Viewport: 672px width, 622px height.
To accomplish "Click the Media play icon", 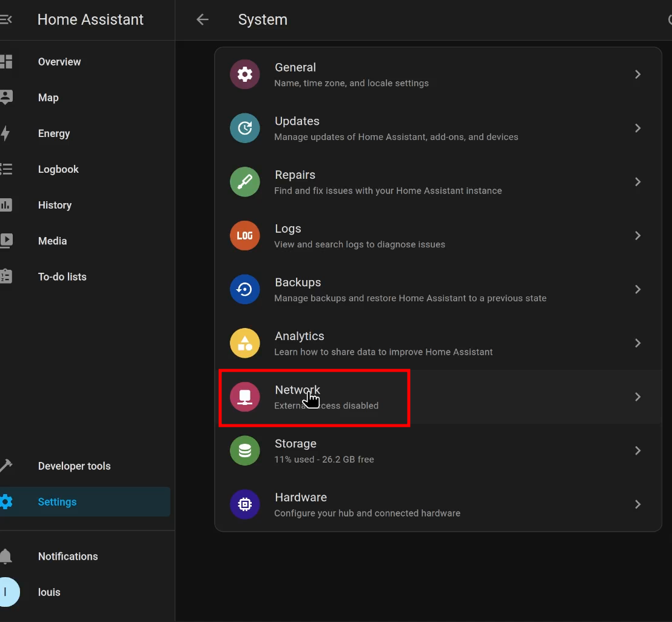I will coord(6,241).
